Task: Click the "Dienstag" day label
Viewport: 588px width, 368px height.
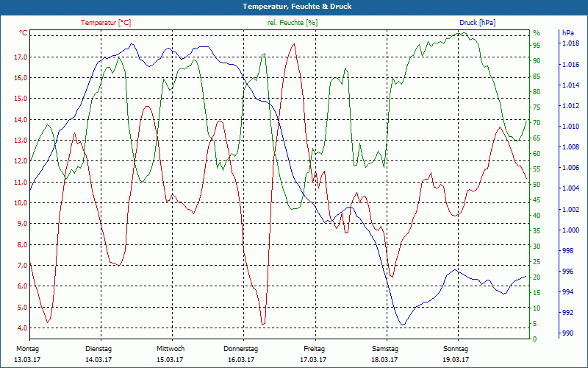Action: pyautogui.click(x=98, y=349)
